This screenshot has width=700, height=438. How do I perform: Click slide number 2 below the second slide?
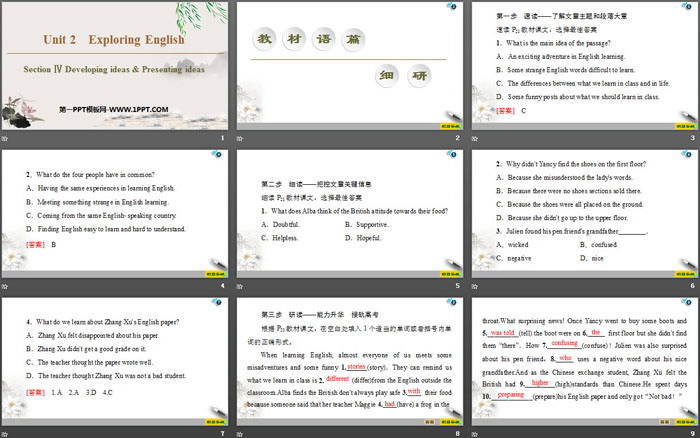click(458, 138)
